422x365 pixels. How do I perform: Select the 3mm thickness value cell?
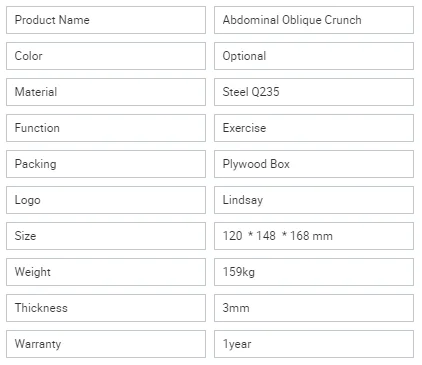pos(314,308)
